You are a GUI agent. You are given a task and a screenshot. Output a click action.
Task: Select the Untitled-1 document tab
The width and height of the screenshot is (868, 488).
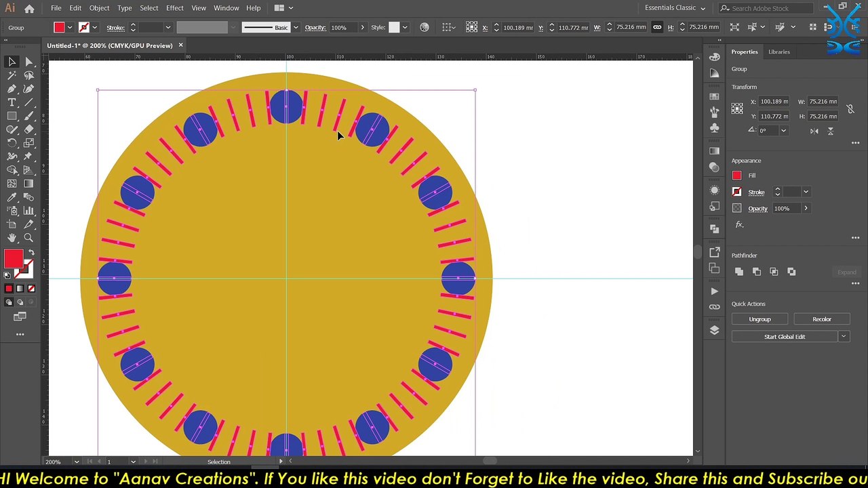(109, 45)
